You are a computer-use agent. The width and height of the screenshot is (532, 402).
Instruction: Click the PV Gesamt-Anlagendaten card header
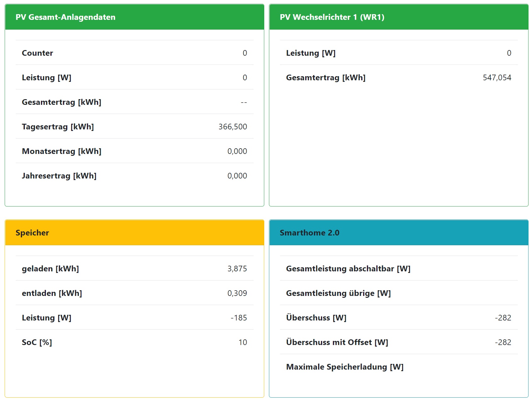pos(134,17)
